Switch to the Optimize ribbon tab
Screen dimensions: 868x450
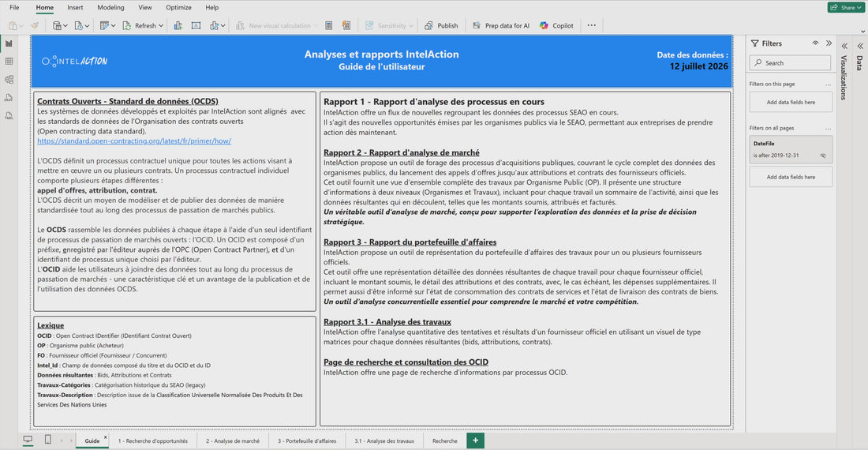click(178, 7)
